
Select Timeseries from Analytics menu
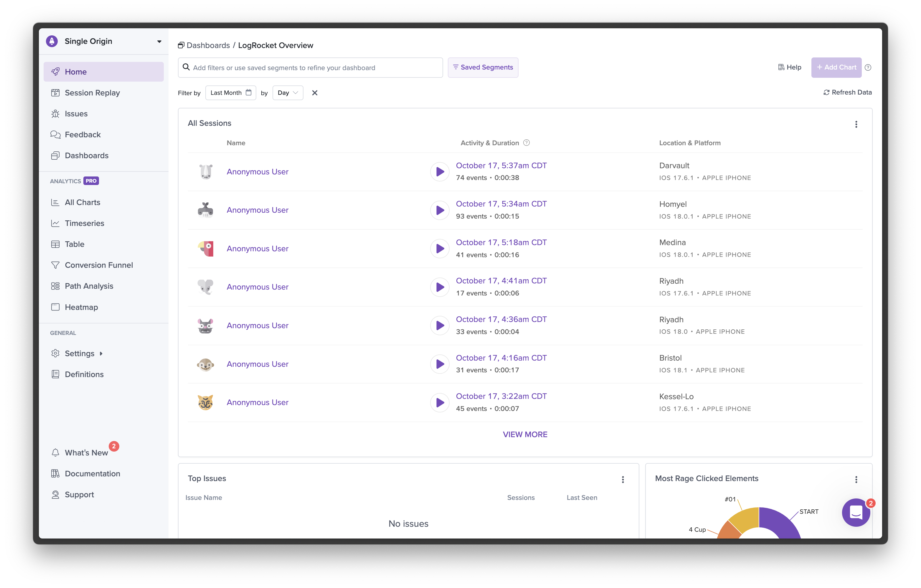[x=85, y=223]
